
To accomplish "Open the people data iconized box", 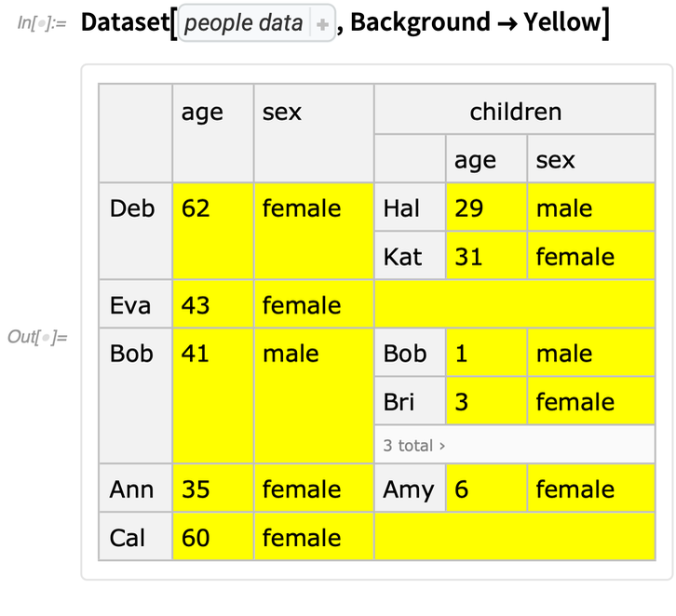I will tap(244, 24).
